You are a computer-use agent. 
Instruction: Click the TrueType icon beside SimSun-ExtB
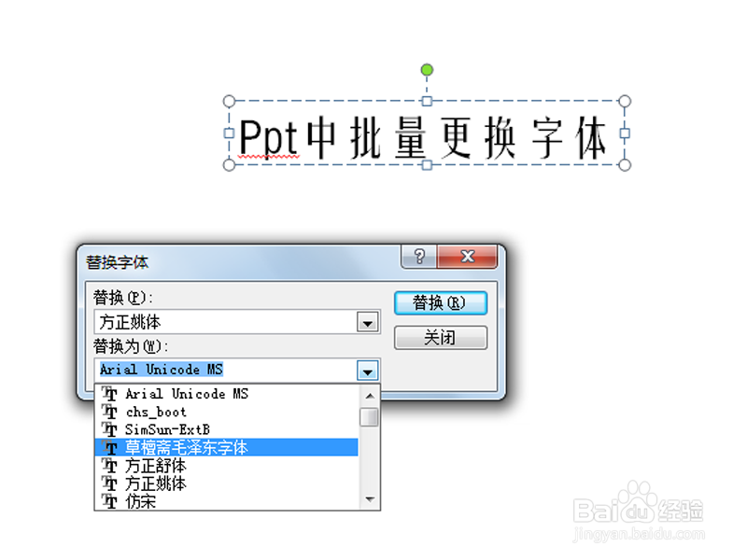[109, 429]
